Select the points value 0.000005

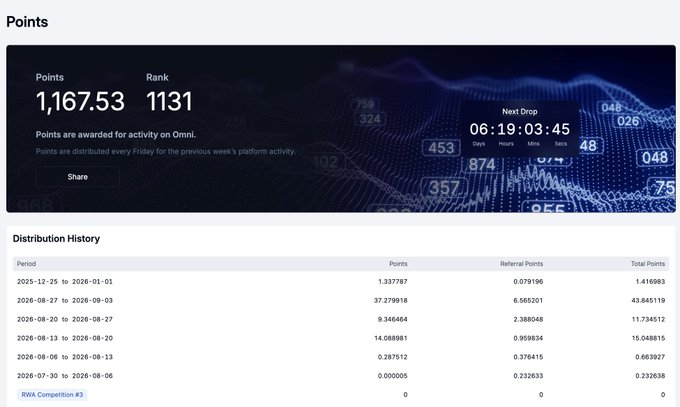point(393,376)
